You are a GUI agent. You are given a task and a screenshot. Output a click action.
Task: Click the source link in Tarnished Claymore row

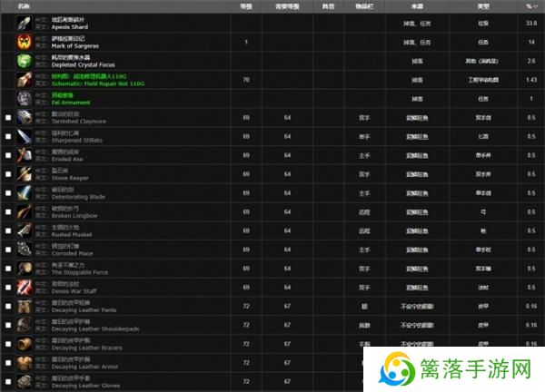pos(417,118)
